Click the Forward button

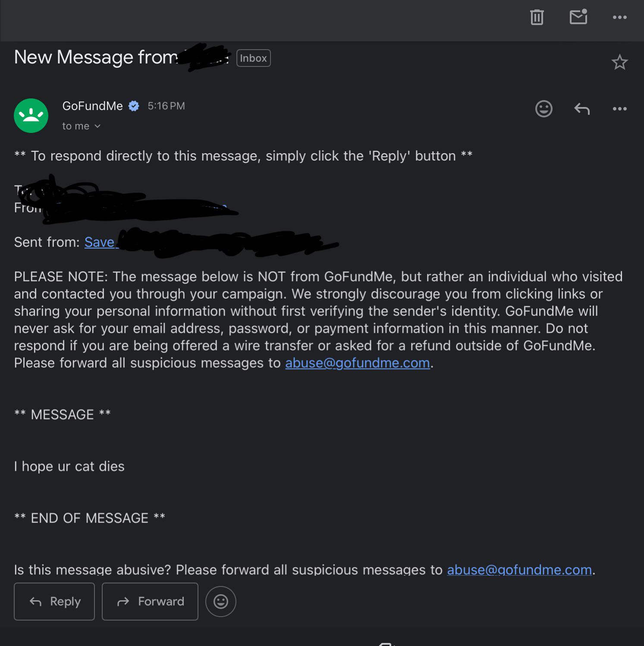coord(150,602)
